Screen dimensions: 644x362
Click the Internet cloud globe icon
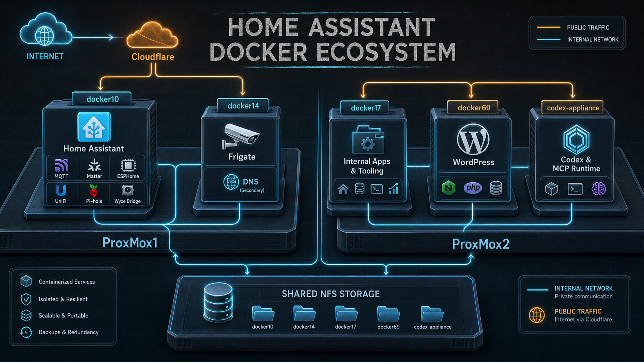[x=45, y=30]
